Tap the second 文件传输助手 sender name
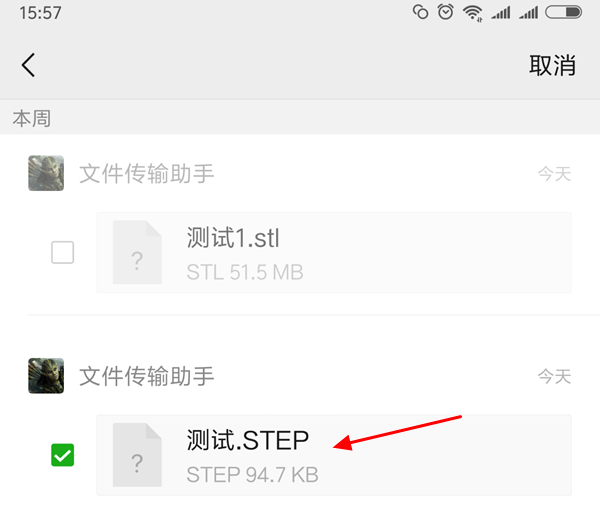This screenshot has width=600, height=514. click(146, 376)
